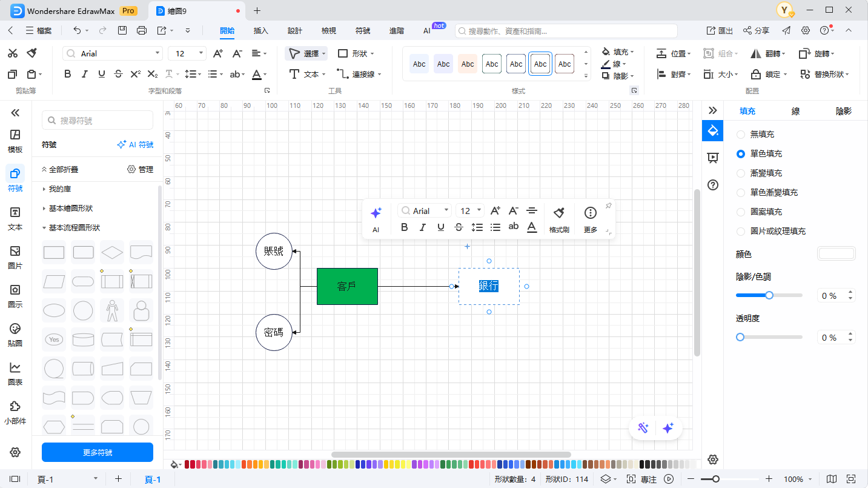Open the 圖片 panel in left sidebar

[x=15, y=257]
